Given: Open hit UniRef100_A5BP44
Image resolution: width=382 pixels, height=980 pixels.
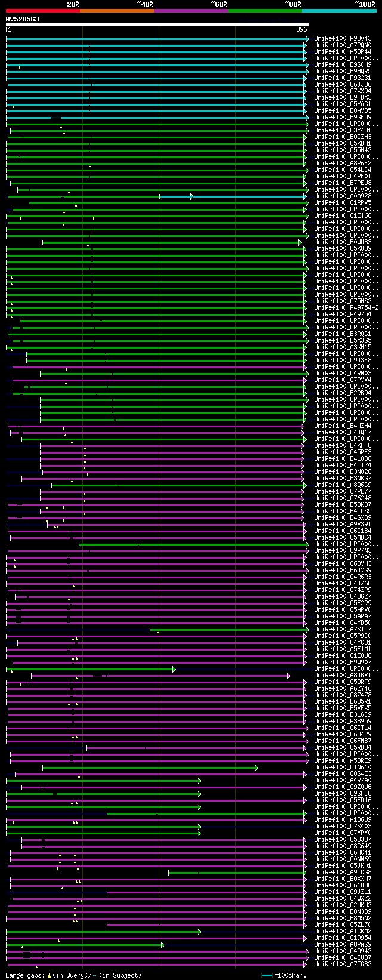Looking at the screenshot, I should click(343, 52).
